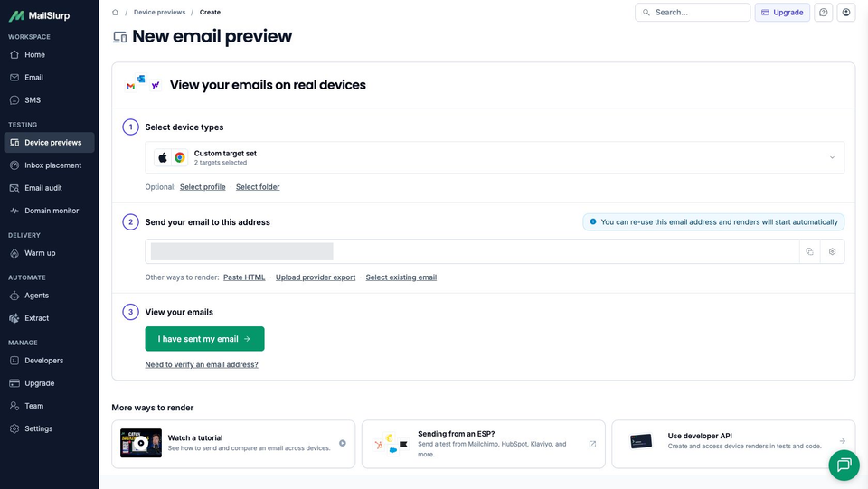Viewport: 868px width, 489px height.
Task: Open Email audit in the sidebar
Action: tap(49, 188)
